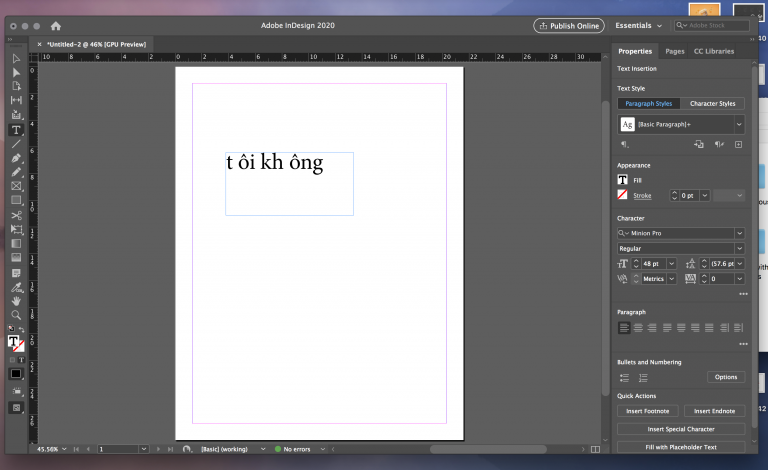Click the Stroke color swatch in Appearance
The image size is (768, 470).
[x=623, y=195]
